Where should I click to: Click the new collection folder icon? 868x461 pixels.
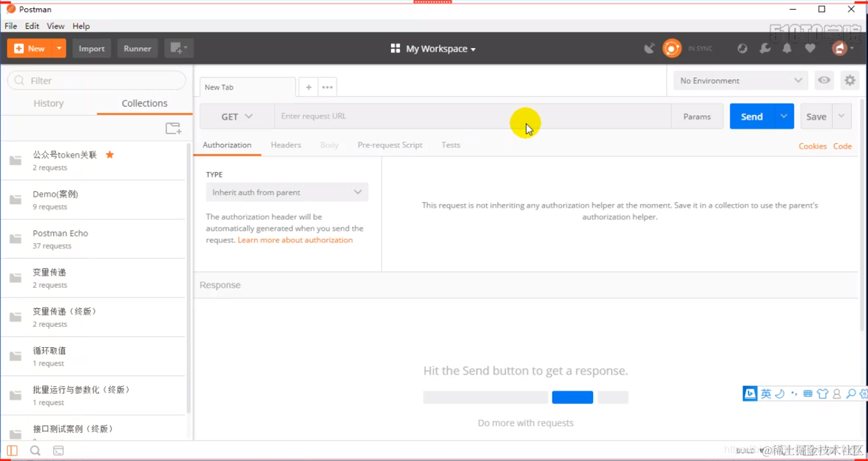173,129
